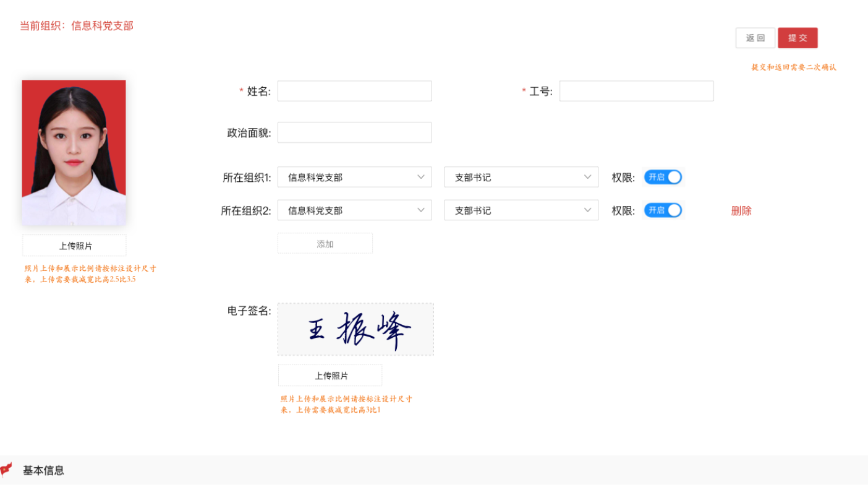This screenshot has width=868, height=503.
Task: Open the 所在组织2 organization dropdown
Action: point(354,210)
